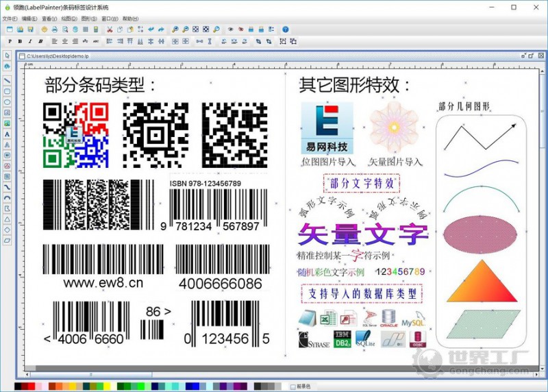Screen dimensions: 548x392
Task: Click the large QR code with logo
Action: [x=75, y=134]
